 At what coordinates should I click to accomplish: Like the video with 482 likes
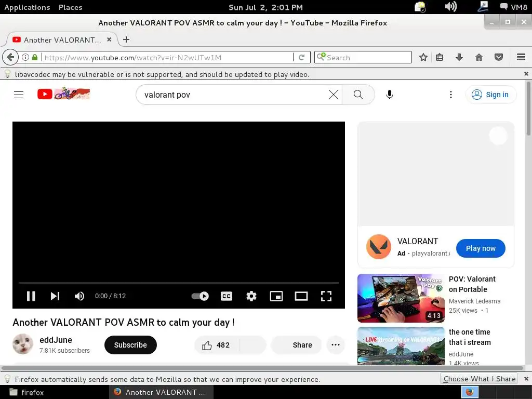click(217, 345)
